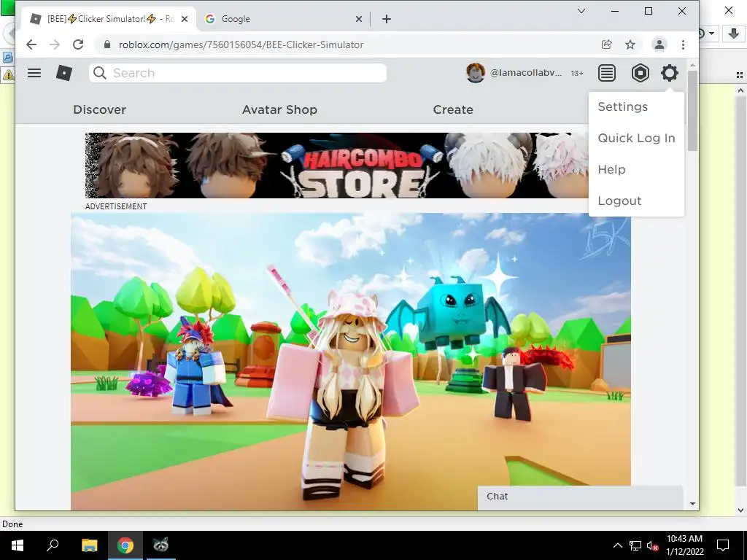The height and width of the screenshot is (560, 747).
Task: Click the download arrow in background window
Action: pos(734,34)
